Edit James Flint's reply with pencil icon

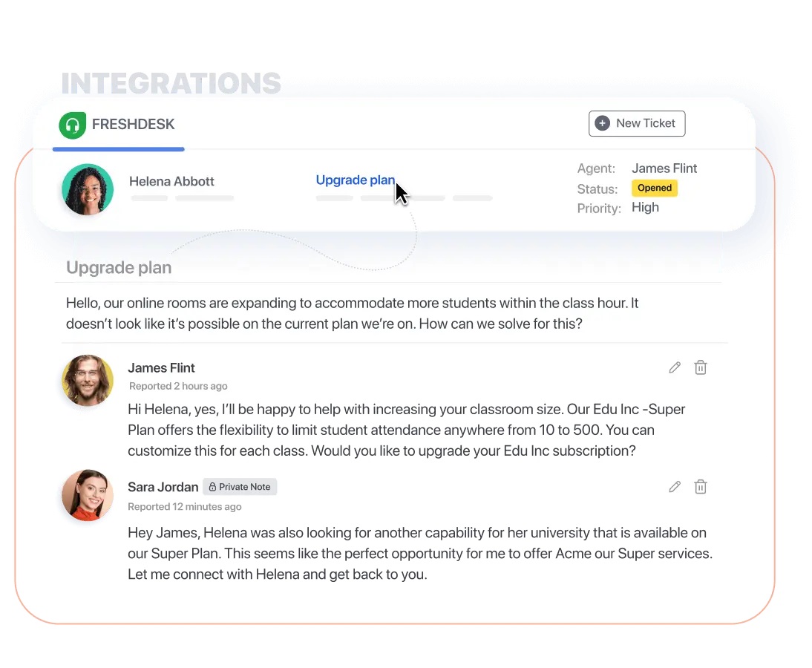coord(674,367)
